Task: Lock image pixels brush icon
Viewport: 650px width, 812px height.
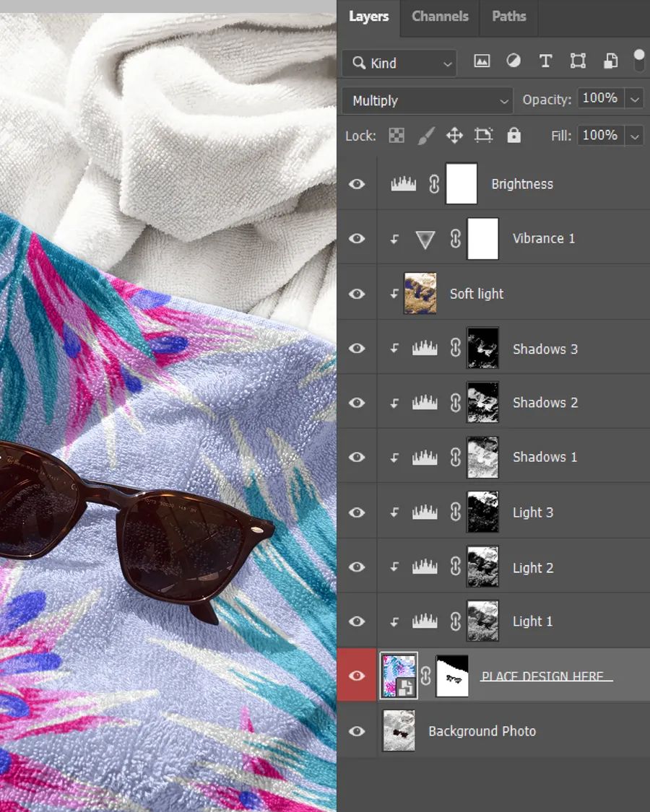Action: pyautogui.click(x=426, y=136)
